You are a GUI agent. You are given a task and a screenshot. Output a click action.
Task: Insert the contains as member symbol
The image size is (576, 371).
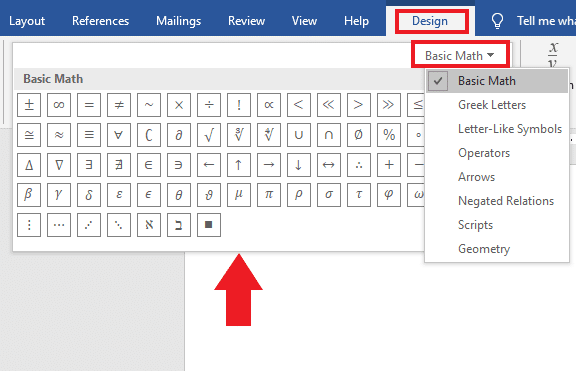point(179,165)
